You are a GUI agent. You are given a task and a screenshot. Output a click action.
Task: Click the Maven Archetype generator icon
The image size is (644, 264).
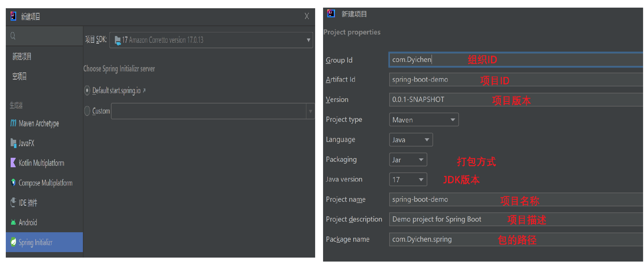click(x=13, y=123)
